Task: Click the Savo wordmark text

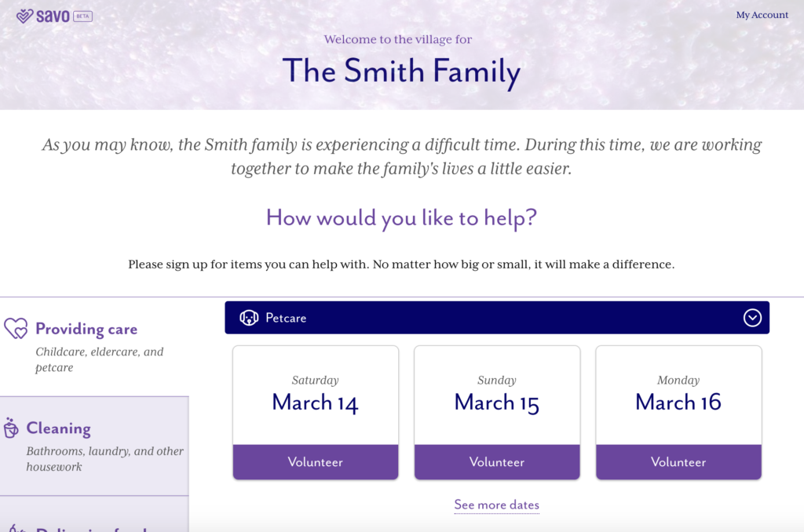Action: coord(53,16)
